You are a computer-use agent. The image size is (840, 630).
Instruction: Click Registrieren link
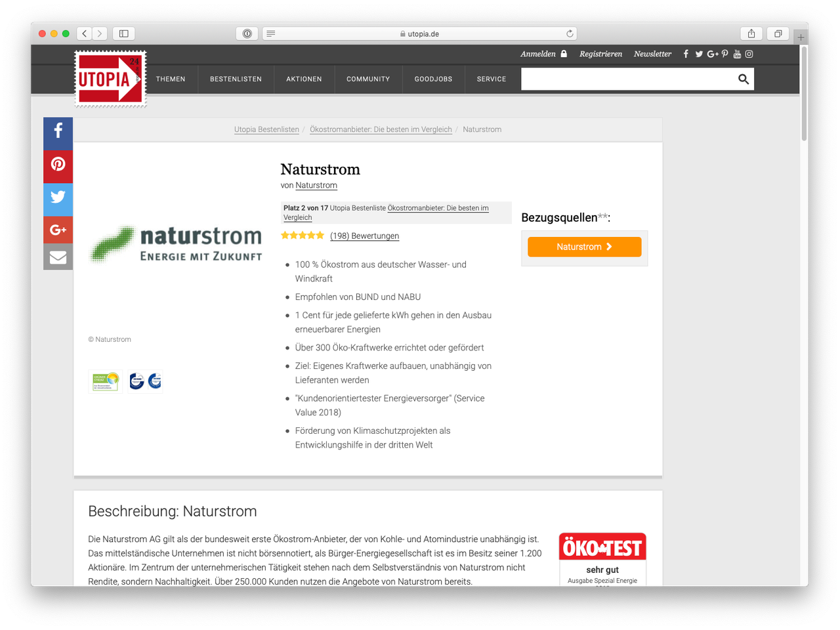pos(600,54)
